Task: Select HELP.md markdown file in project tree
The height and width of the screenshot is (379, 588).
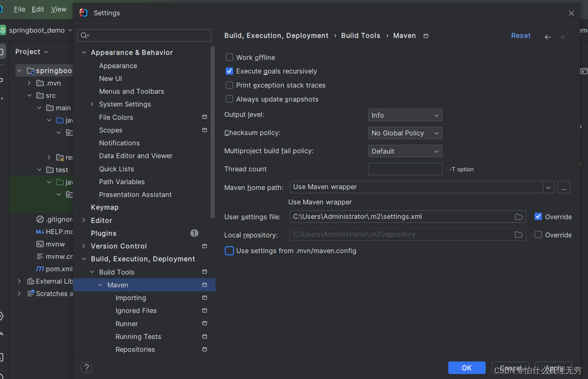Action: click(55, 232)
